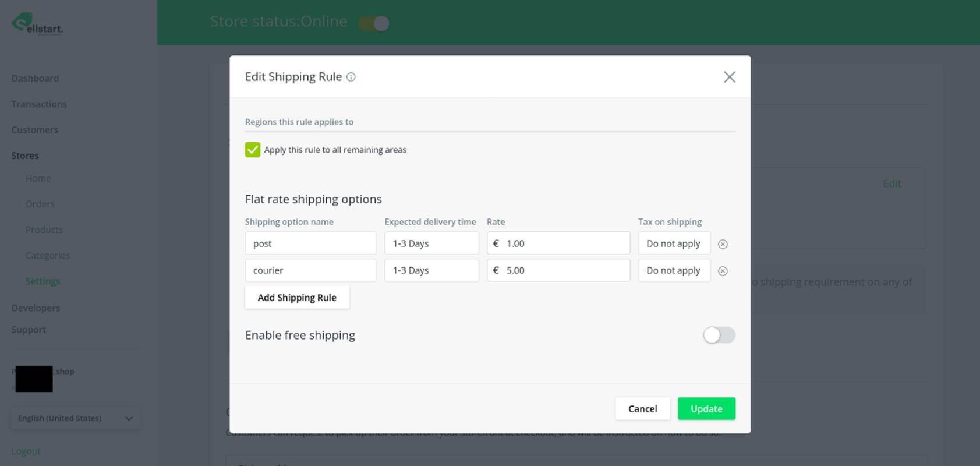The width and height of the screenshot is (980, 466).
Task: Uncheck Apply this rule to all remaining areas
Action: point(253,150)
